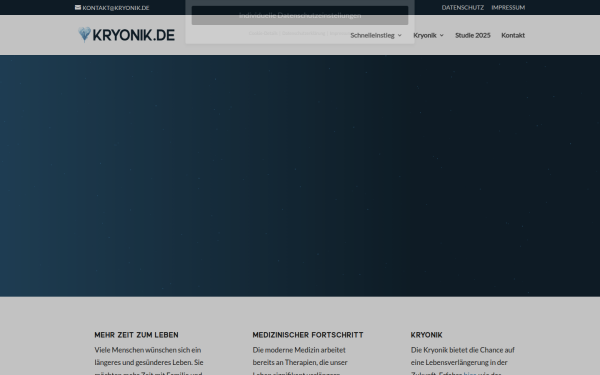Screen dimensions: 600x375
Task: Click the KRYONIK.DE logo
Action: pyautogui.click(x=127, y=35)
